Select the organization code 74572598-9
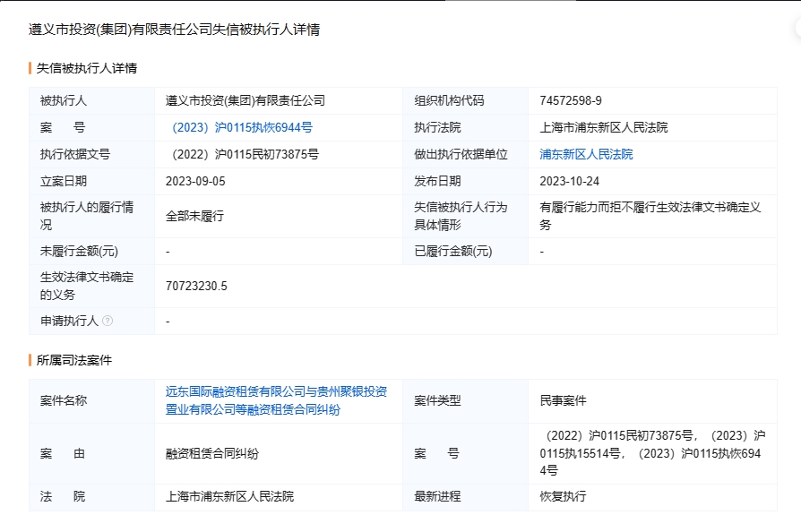 pyautogui.click(x=571, y=100)
